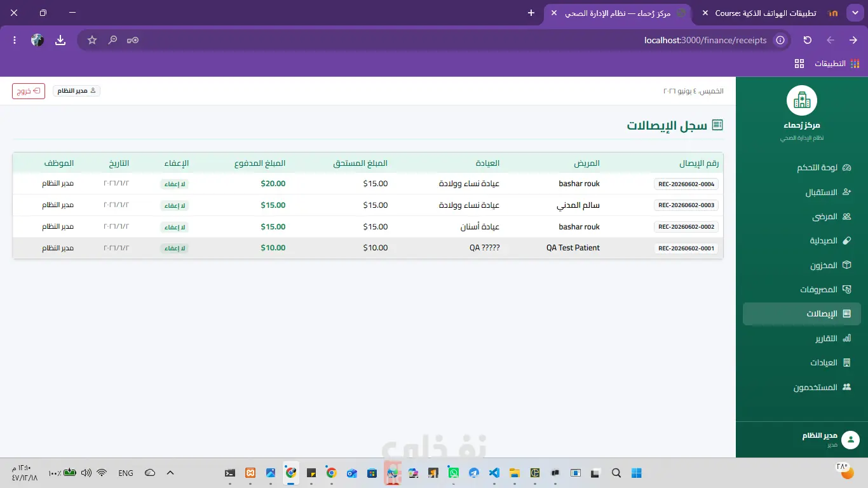Screen dimensions: 868x488
Task: Open Windows Start menu
Action: [x=636, y=473]
